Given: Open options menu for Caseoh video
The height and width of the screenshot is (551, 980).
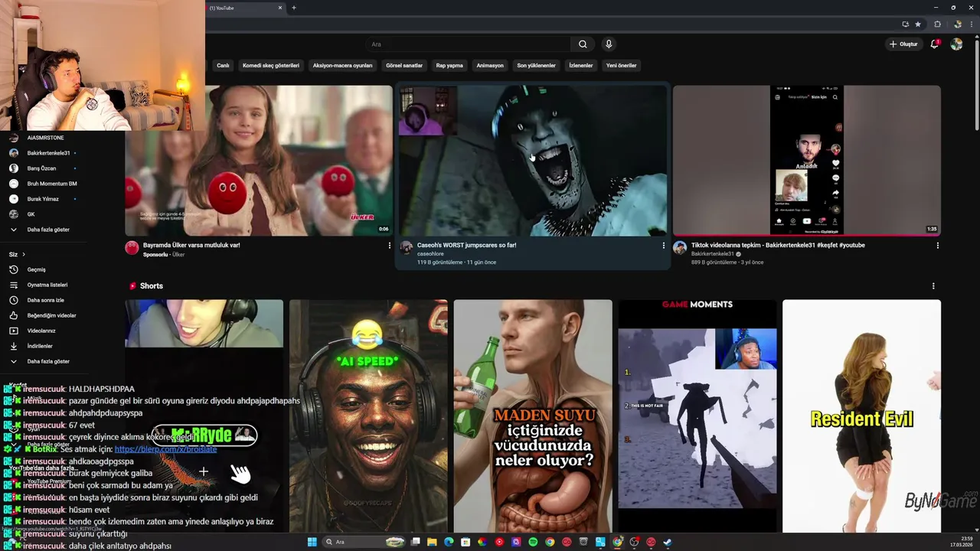Looking at the screenshot, I should (x=663, y=246).
